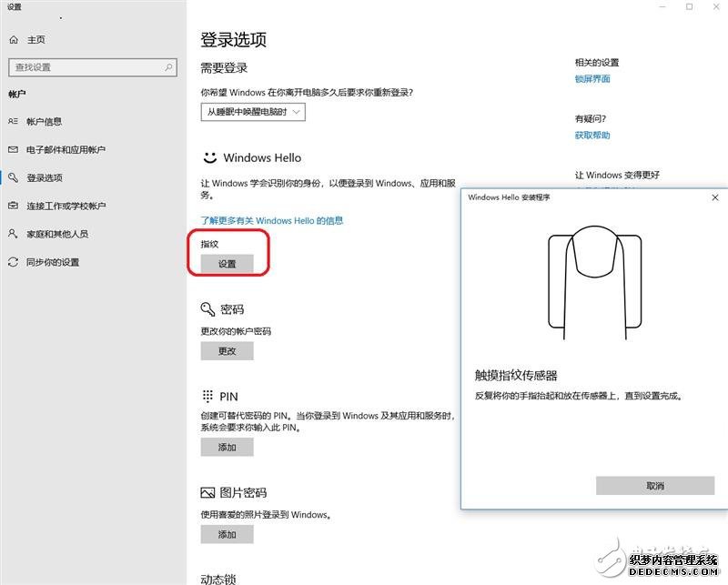Select the 电子邮件和应用帐户 envelope icon
Viewport: 728px width, 585px height.
click(13, 149)
